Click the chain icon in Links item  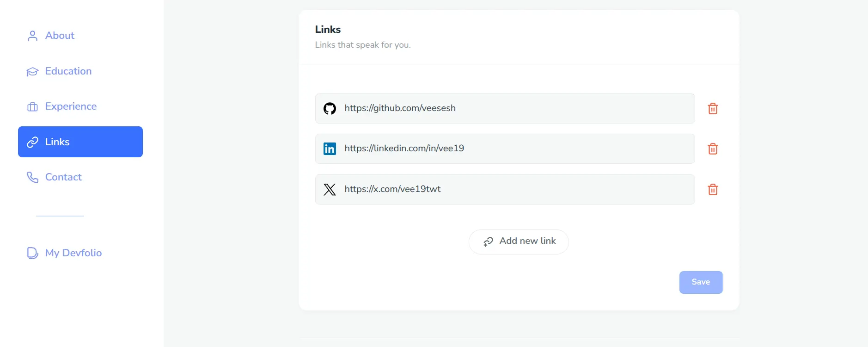coord(32,142)
